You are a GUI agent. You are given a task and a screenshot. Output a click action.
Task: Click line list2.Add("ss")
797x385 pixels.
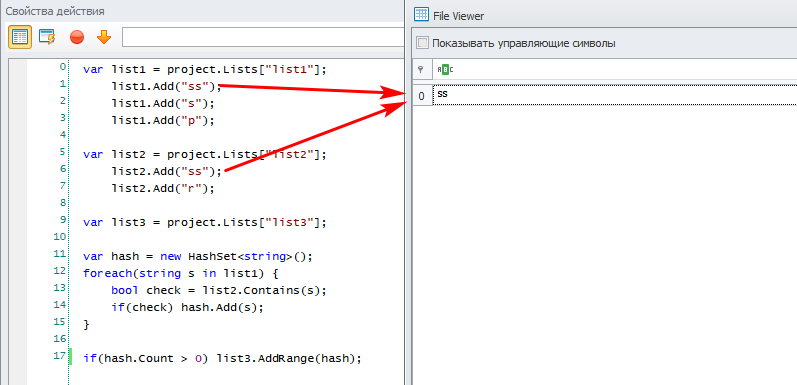tap(167, 171)
